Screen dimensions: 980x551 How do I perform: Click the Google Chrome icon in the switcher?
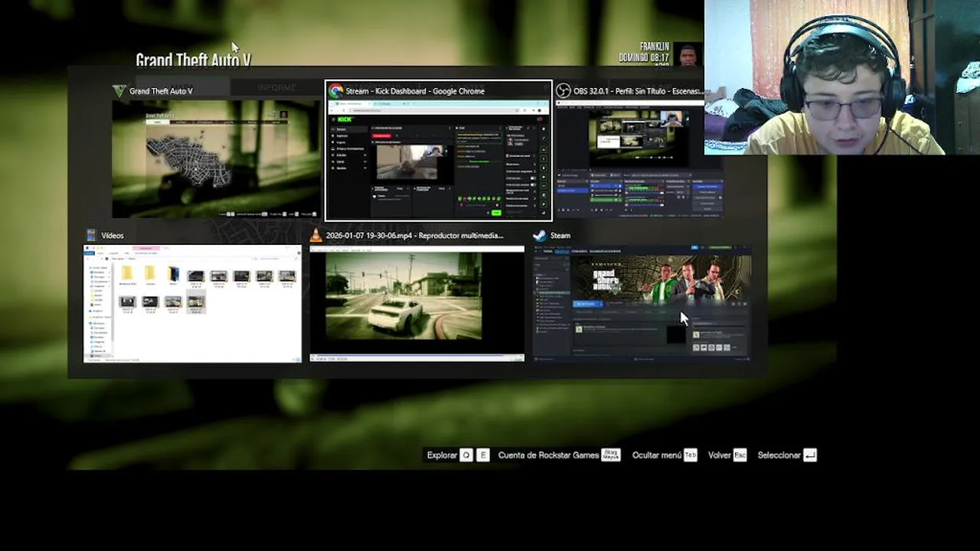coord(335,91)
